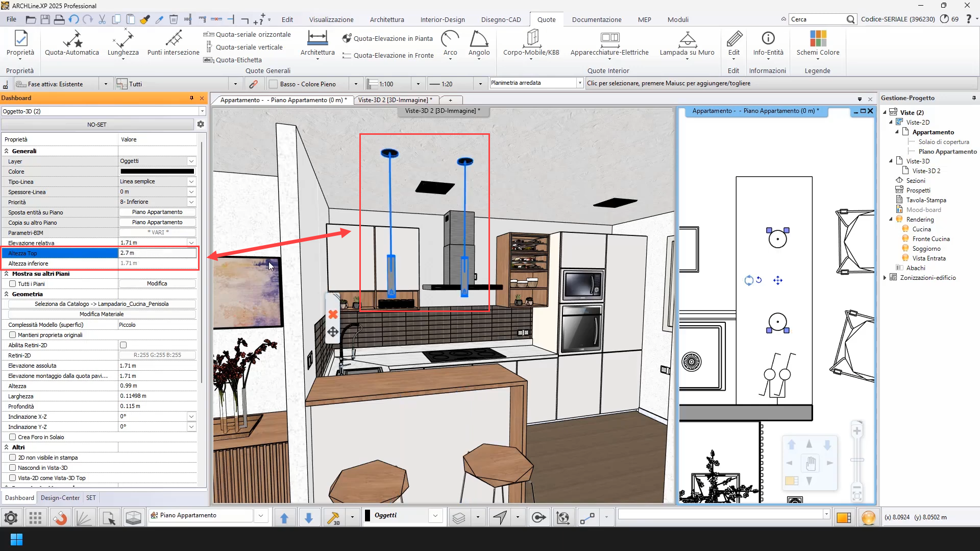Screen dimensions: 980x551
Task: Click the black Colore swatch
Action: [157, 172]
